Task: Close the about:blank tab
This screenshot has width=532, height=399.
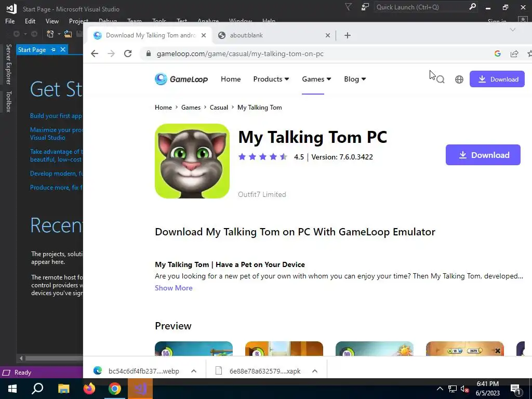Action: click(328, 35)
